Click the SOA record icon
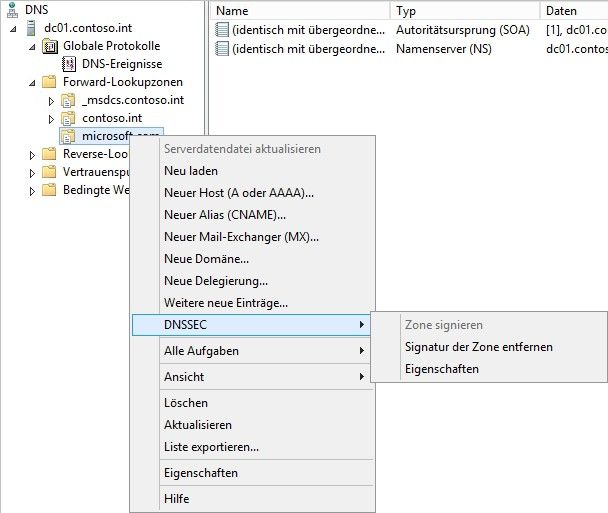Viewport: 608px width, 513px height. [222, 30]
